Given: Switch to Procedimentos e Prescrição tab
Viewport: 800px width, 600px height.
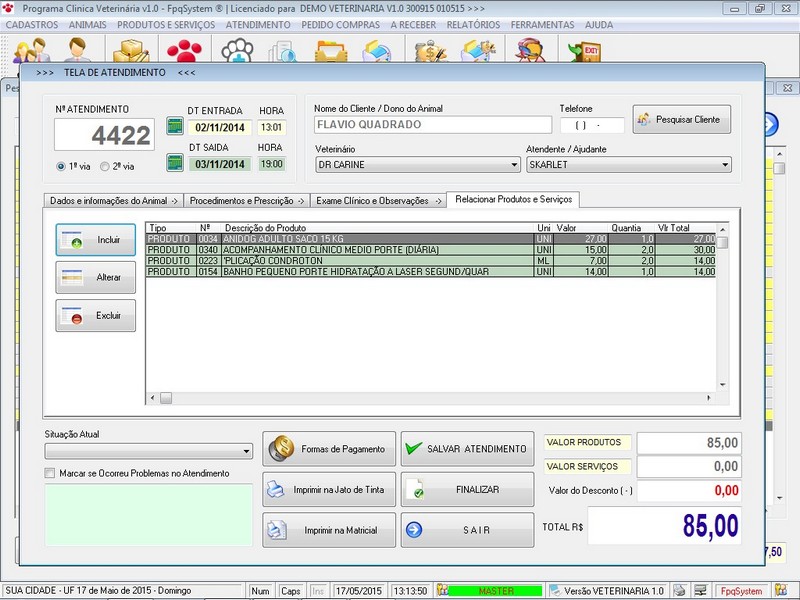Looking at the screenshot, I should [246, 200].
